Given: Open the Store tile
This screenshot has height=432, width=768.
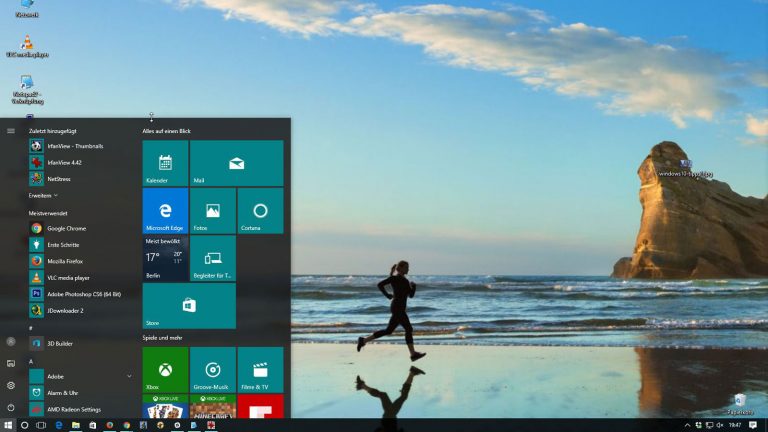Looking at the screenshot, I should click(189, 306).
